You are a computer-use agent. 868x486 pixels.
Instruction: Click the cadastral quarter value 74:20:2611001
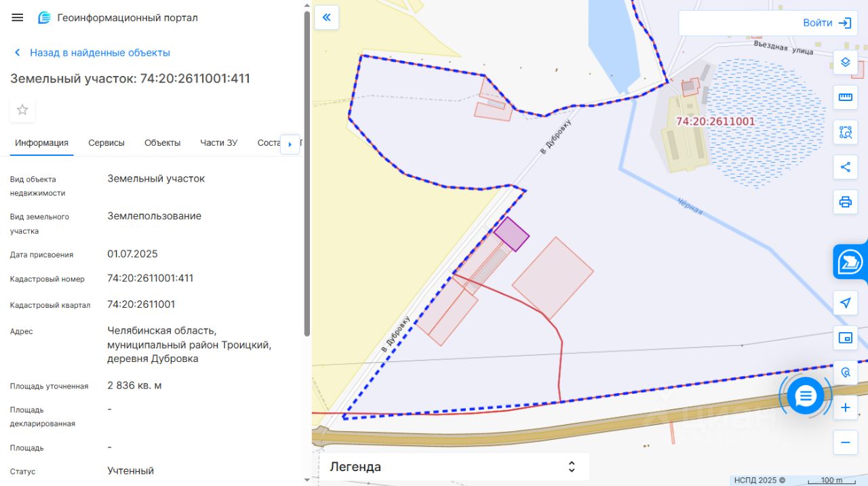(x=141, y=304)
